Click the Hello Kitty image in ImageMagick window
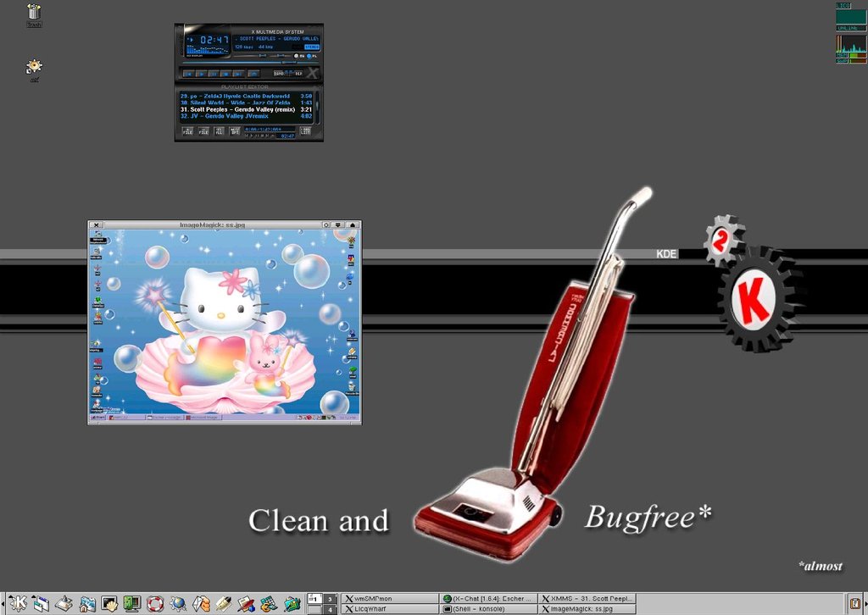 click(225, 326)
